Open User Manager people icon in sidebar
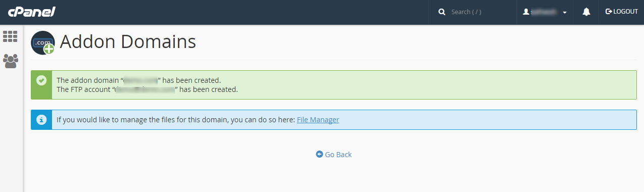This screenshot has height=192, width=644. coord(10,61)
